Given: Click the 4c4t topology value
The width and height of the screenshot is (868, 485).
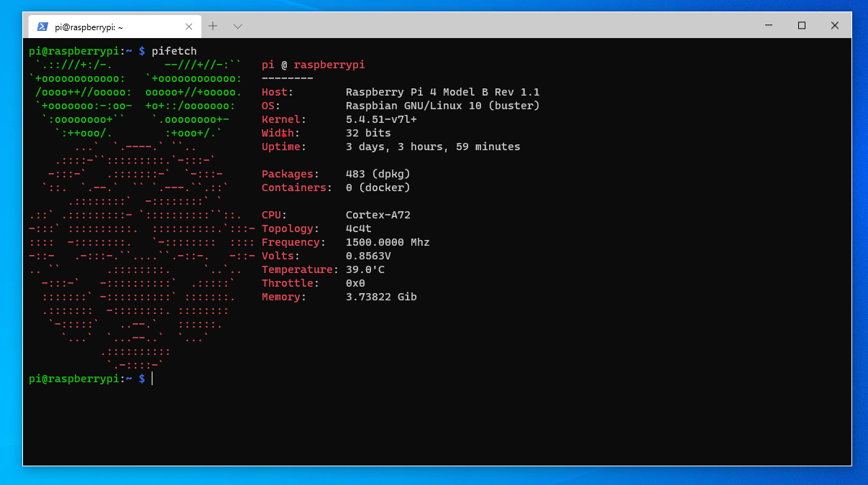Looking at the screenshot, I should click(359, 228).
